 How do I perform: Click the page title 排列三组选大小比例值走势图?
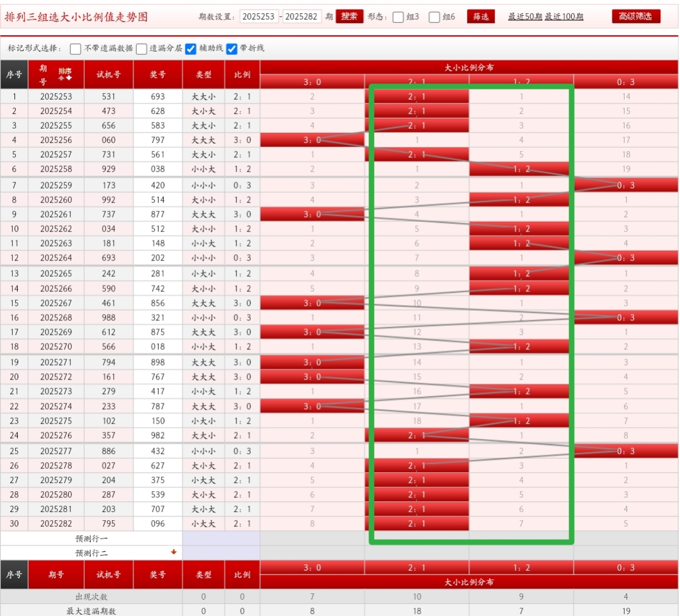(76, 17)
